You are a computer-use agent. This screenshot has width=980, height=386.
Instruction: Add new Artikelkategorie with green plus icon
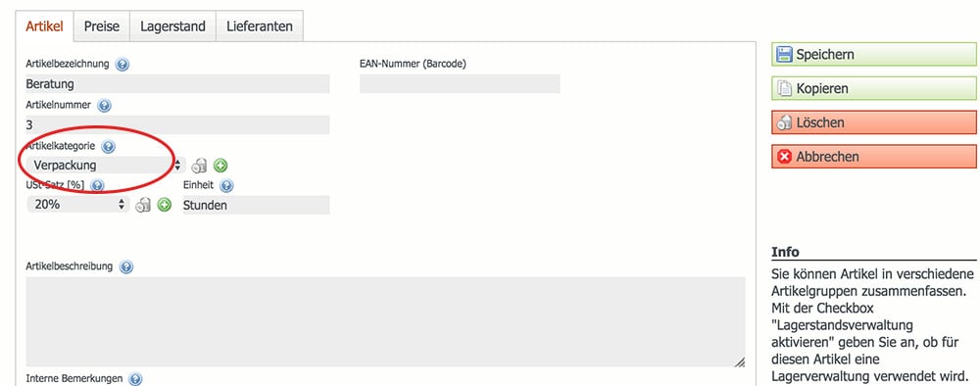(220, 166)
